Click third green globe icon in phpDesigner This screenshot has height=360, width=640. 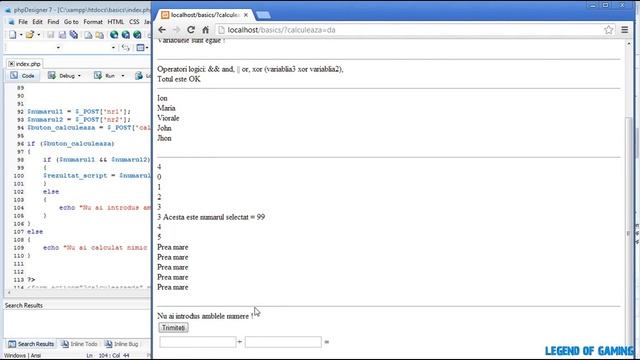(x=137, y=35)
